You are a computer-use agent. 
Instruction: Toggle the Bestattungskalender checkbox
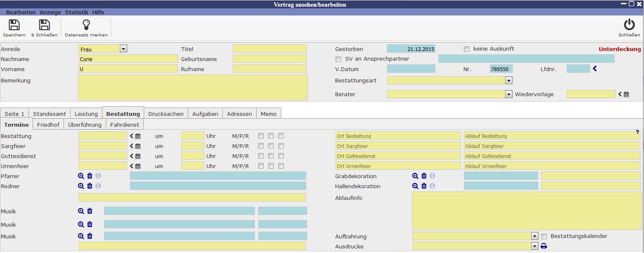point(544,236)
